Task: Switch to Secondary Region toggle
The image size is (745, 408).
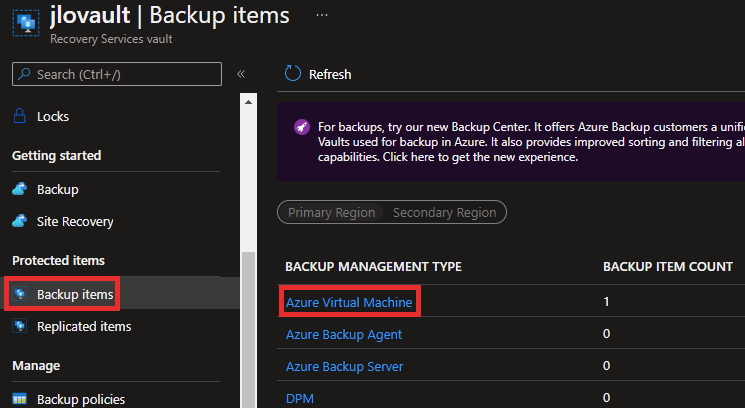Action: 444,212
